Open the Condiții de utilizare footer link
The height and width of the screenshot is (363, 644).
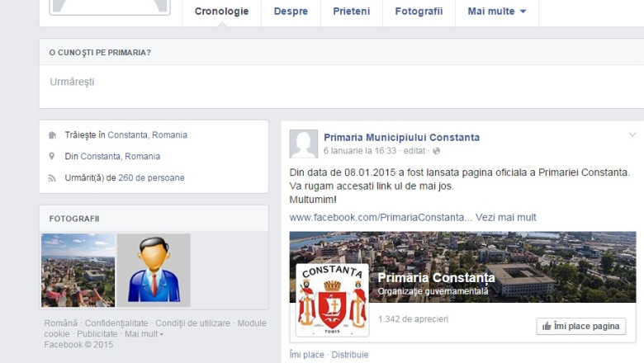point(192,323)
